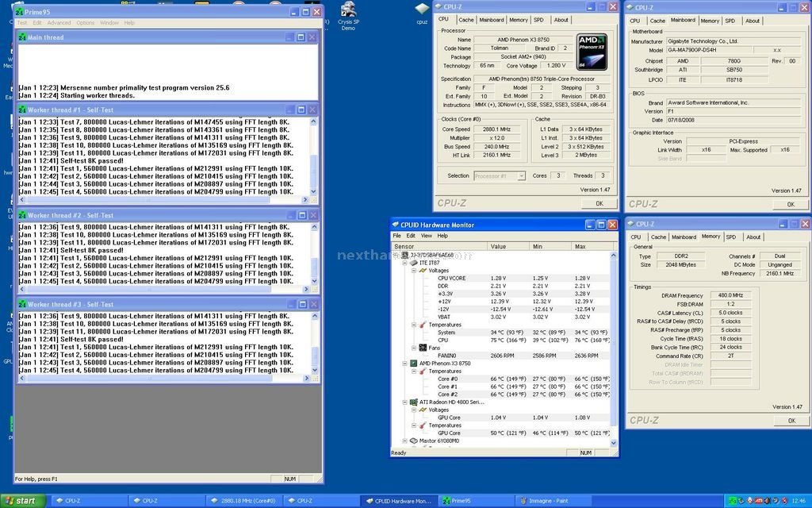
Task: Click the AMD Phenom X3 logo in CPU-Z
Action: (x=592, y=52)
